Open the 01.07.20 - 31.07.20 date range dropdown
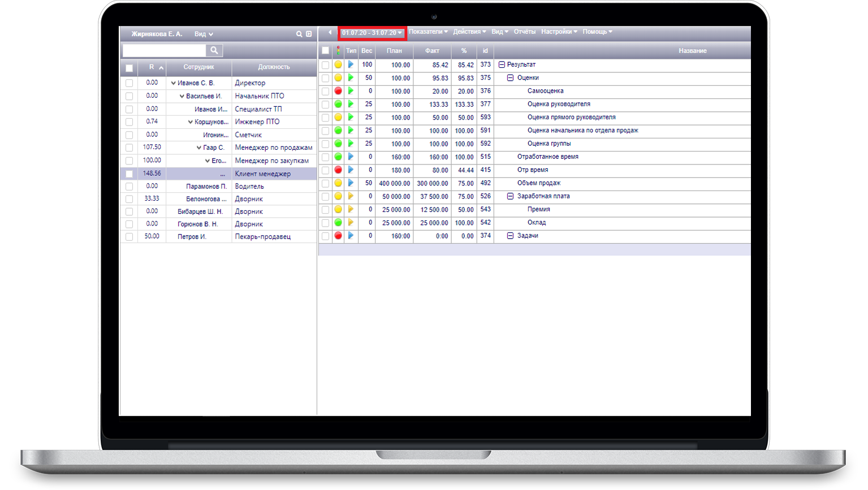The height and width of the screenshot is (490, 868). click(372, 33)
